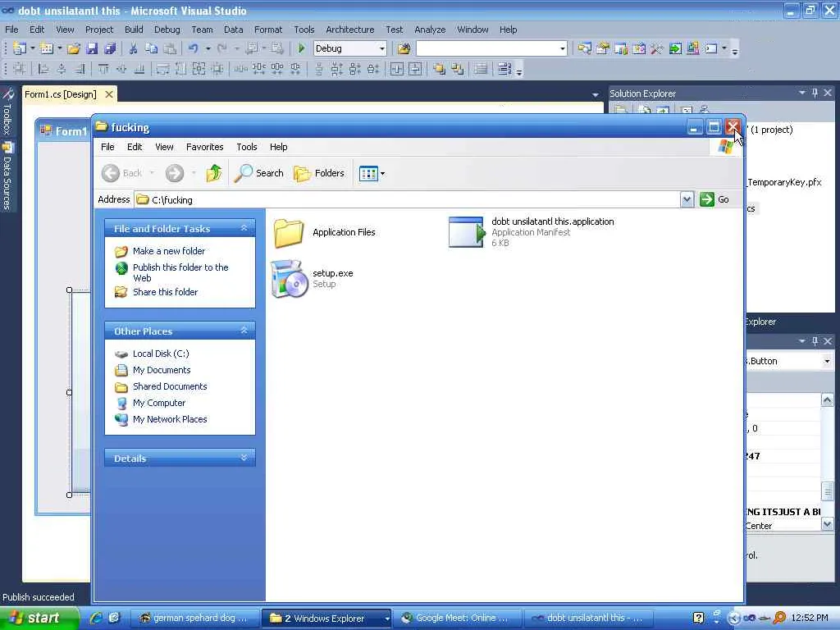Click the Copy icon in Visual Studio toolbar

[x=152, y=48]
